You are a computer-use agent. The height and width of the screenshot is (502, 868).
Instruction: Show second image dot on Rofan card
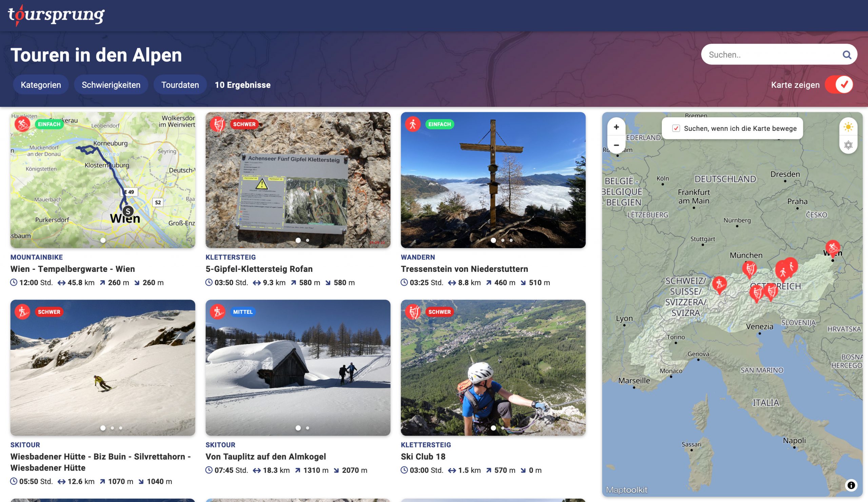(x=308, y=240)
